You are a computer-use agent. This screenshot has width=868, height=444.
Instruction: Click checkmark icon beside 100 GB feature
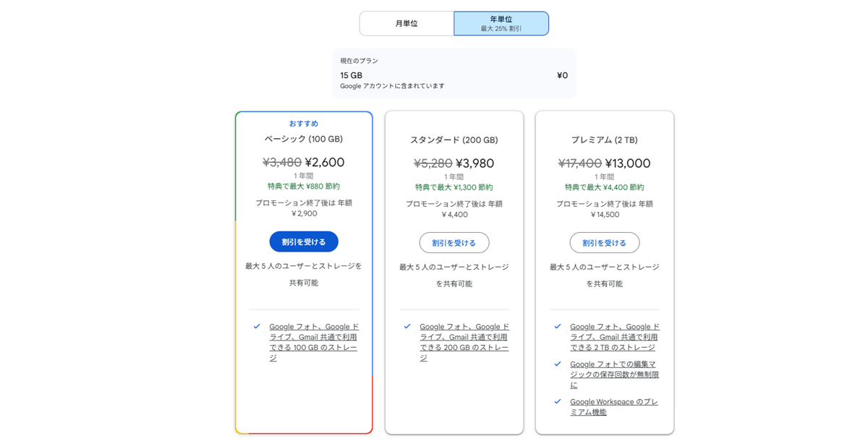pyautogui.click(x=257, y=327)
